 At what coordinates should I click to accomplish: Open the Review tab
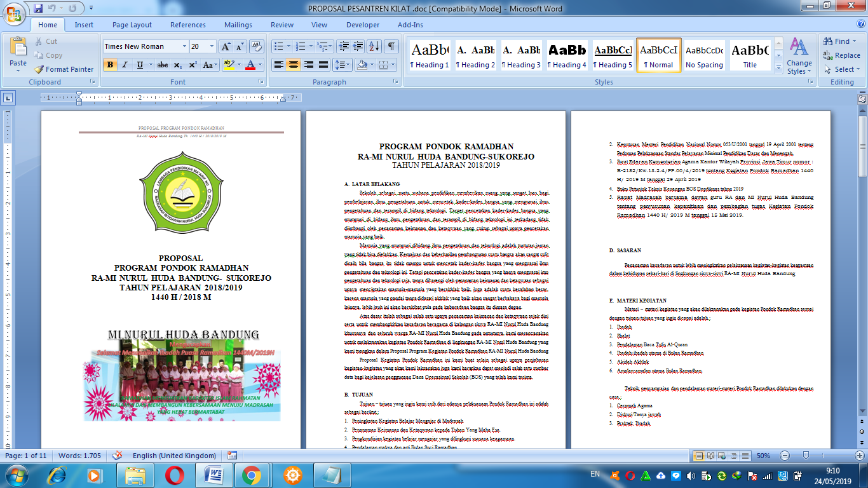pos(282,25)
